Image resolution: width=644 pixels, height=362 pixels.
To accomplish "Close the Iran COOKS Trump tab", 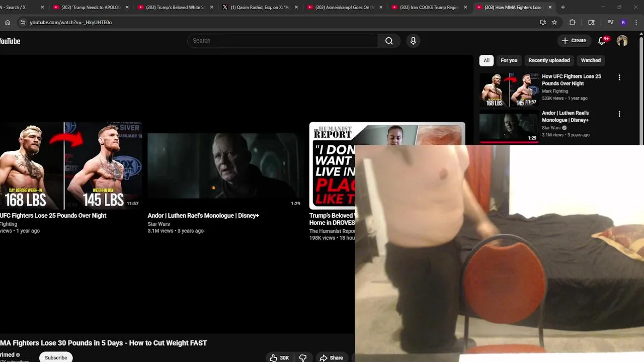I will 465,7.
